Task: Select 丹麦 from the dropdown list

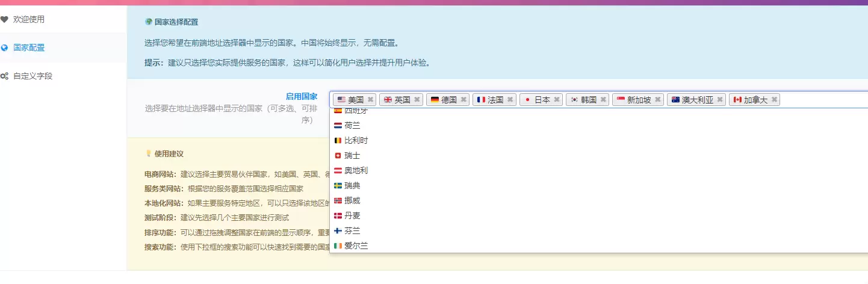Action: click(x=599, y=215)
